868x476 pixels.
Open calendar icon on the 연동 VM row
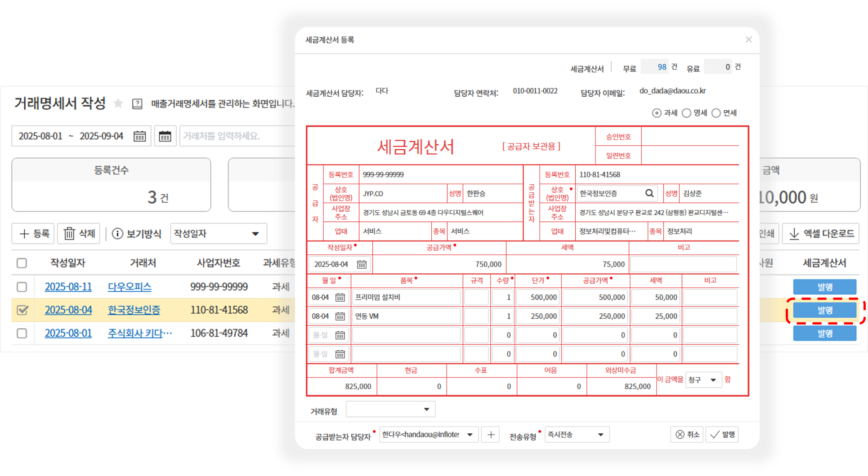[340, 316]
